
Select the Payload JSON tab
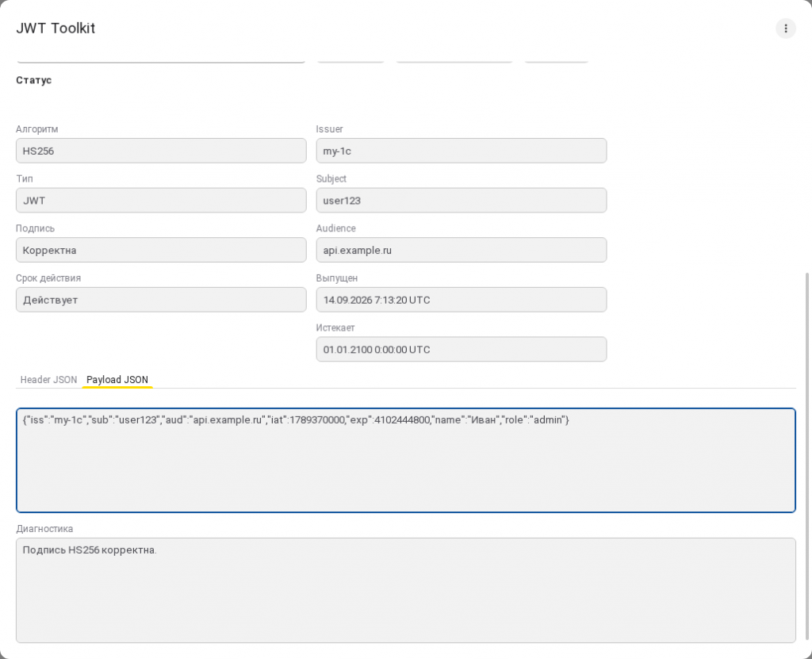click(117, 380)
